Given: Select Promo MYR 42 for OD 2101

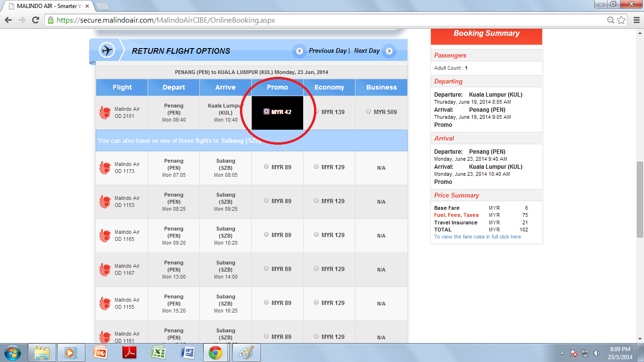Looking at the screenshot, I should [266, 112].
